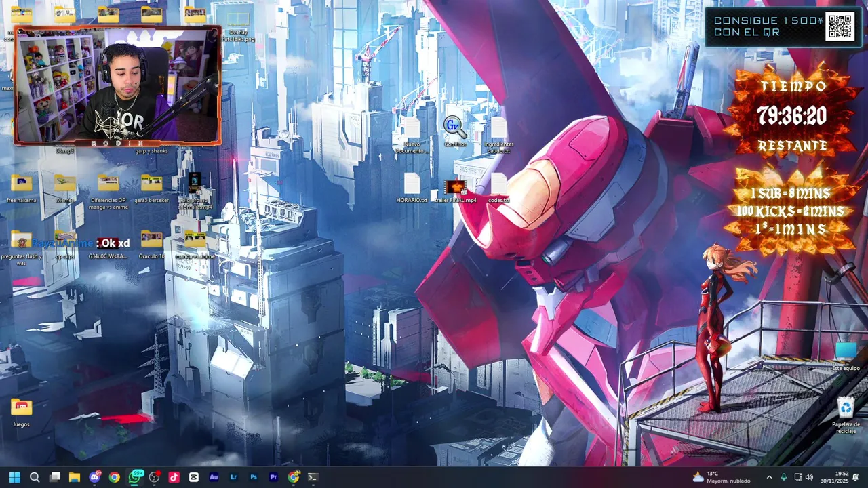Select the GonVisor desktop shortcut
Screen dimensions: 868x488
coord(455,131)
